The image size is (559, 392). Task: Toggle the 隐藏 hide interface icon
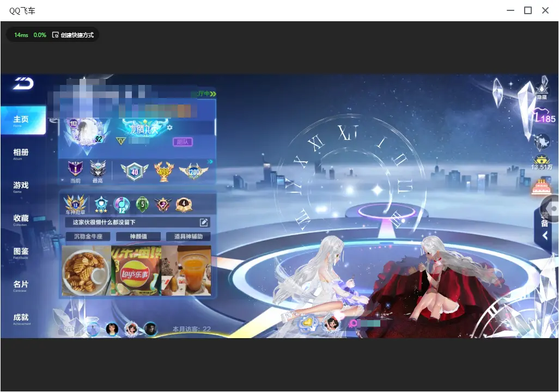click(x=542, y=91)
